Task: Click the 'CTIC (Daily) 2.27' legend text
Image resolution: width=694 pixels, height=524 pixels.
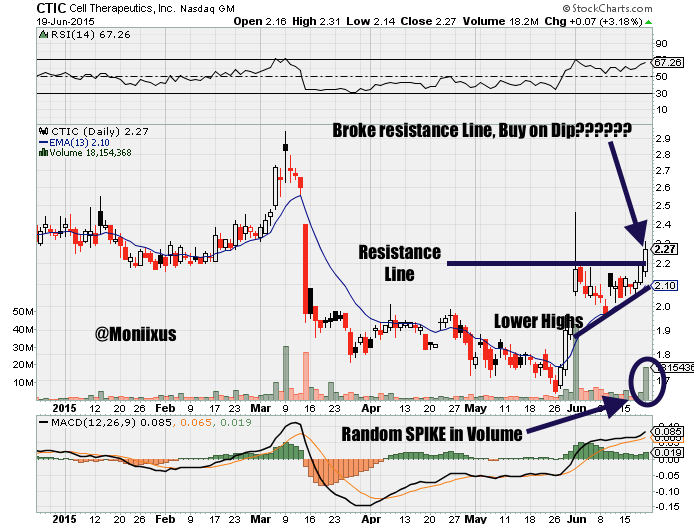Action: coord(100,131)
